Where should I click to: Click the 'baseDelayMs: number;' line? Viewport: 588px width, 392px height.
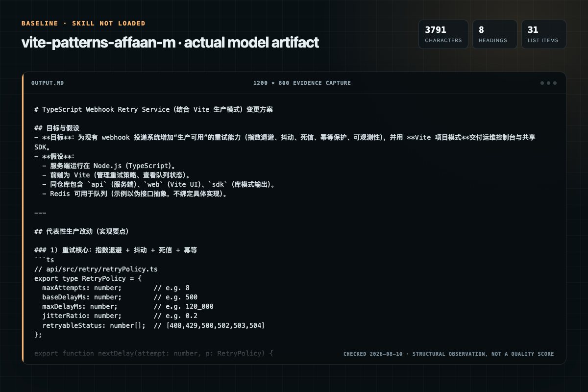[120, 297]
